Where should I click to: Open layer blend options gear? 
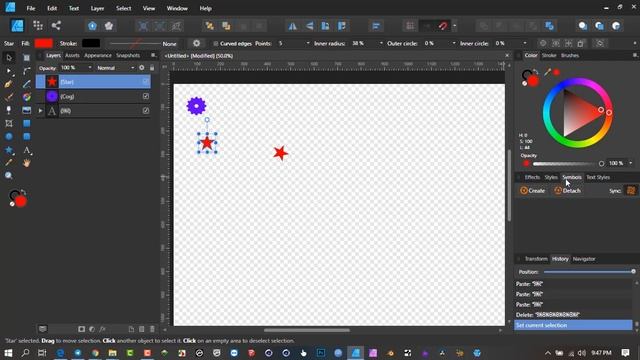pyautogui.click(x=142, y=68)
